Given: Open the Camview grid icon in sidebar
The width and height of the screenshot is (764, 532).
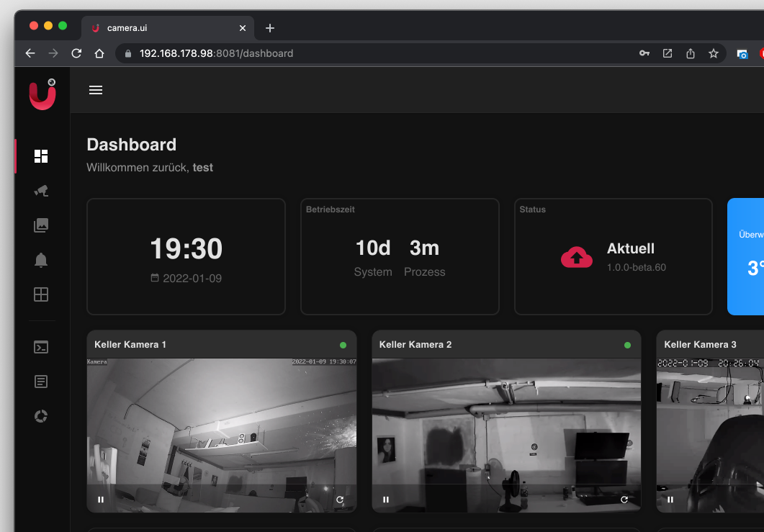Looking at the screenshot, I should [41, 294].
